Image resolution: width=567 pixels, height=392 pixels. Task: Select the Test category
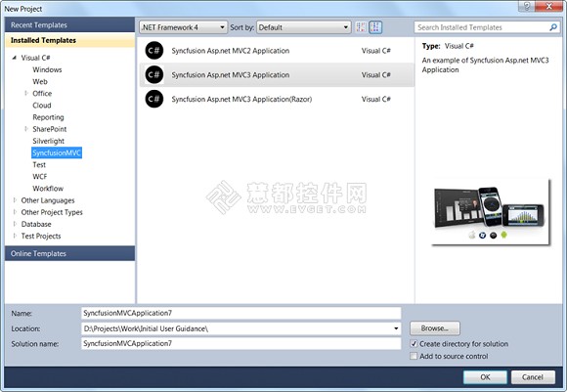click(x=39, y=164)
